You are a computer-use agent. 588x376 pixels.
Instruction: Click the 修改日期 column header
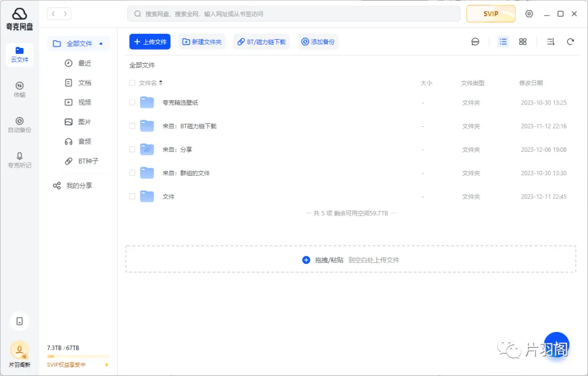pyautogui.click(x=531, y=83)
